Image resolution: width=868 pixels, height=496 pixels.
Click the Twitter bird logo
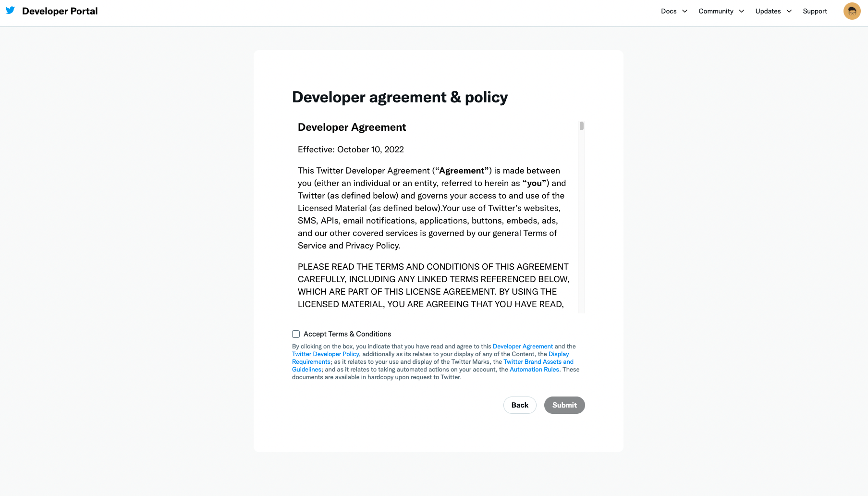point(10,11)
